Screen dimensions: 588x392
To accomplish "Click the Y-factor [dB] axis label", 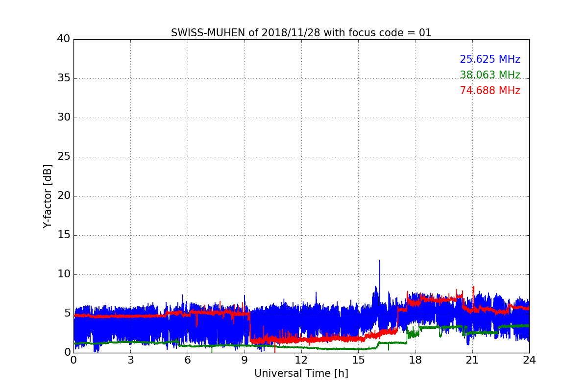I will coord(48,196).
